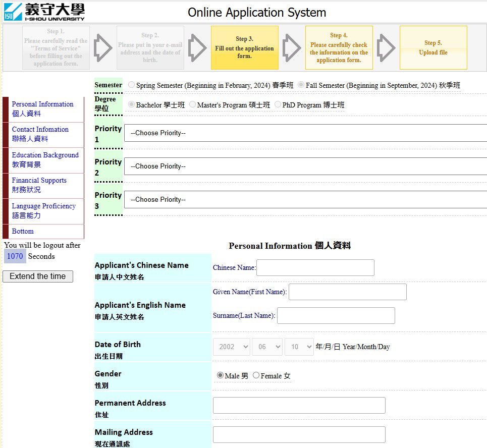The width and height of the screenshot is (487, 448).
Task: Click the Chinese Name text field
Action: (x=315, y=268)
